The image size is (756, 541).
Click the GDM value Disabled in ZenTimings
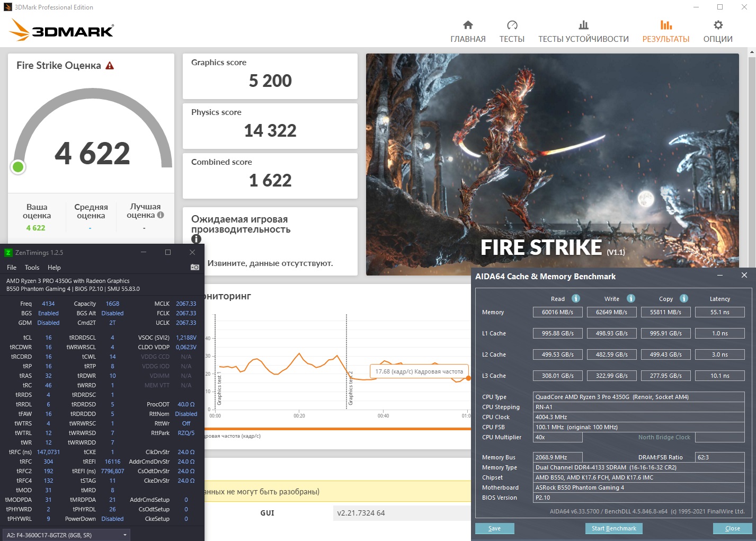pos(48,323)
